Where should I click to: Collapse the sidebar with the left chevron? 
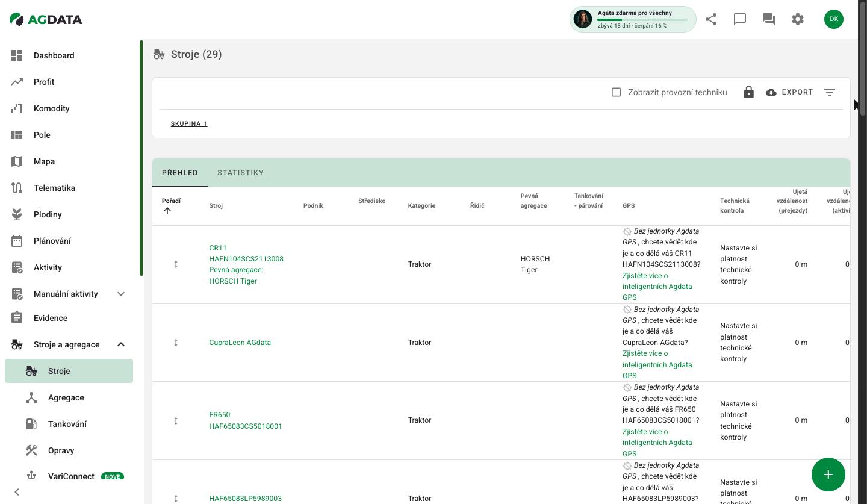17,492
